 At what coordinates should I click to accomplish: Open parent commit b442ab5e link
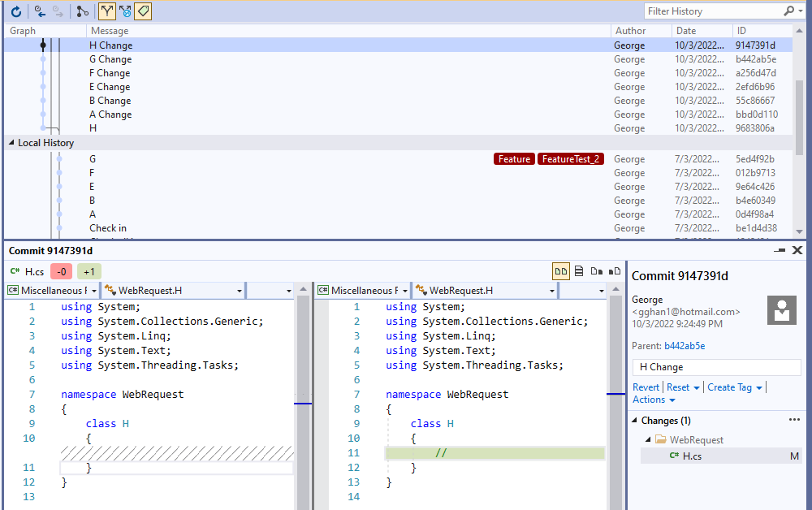pyautogui.click(x=685, y=345)
